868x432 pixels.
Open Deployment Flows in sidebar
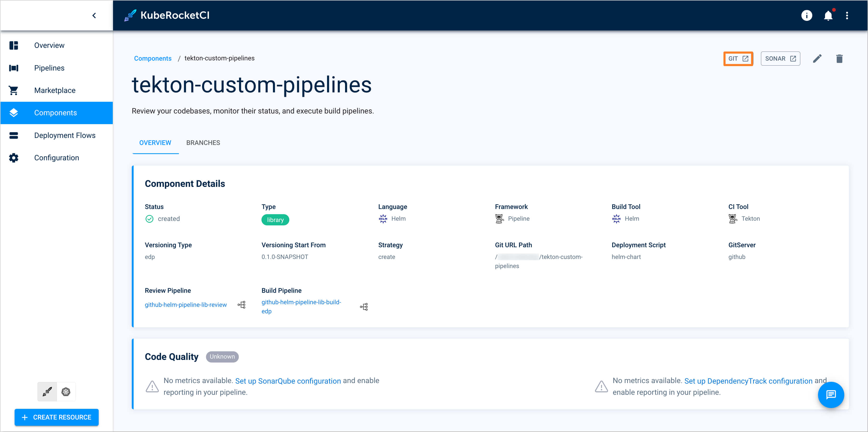[65, 135]
